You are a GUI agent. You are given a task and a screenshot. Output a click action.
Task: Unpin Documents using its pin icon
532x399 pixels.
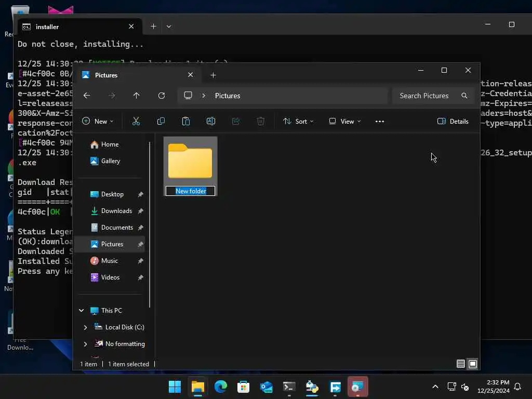[x=140, y=228]
